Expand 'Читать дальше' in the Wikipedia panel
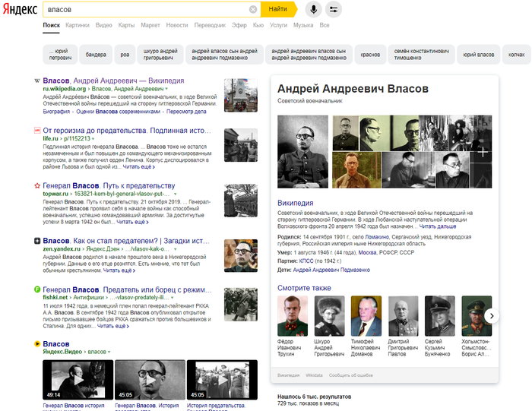This screenshot has height=411, width=532. [x=438, y=226]
